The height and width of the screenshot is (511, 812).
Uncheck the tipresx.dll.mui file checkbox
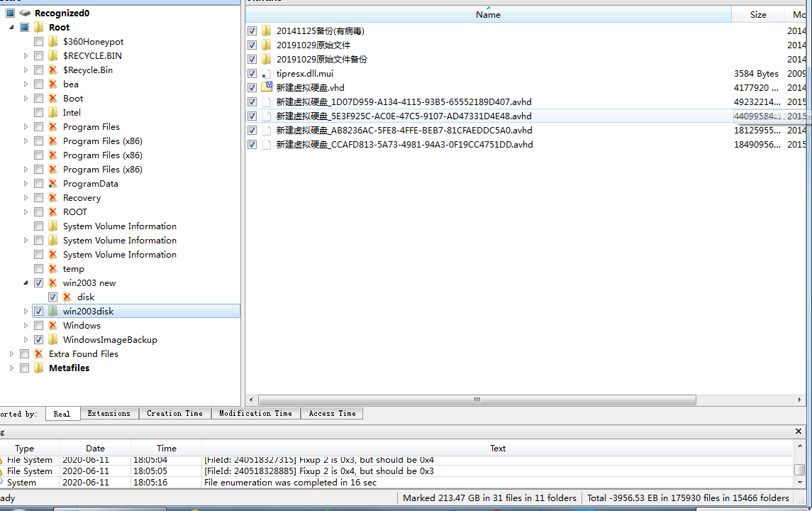coord(252,74)
